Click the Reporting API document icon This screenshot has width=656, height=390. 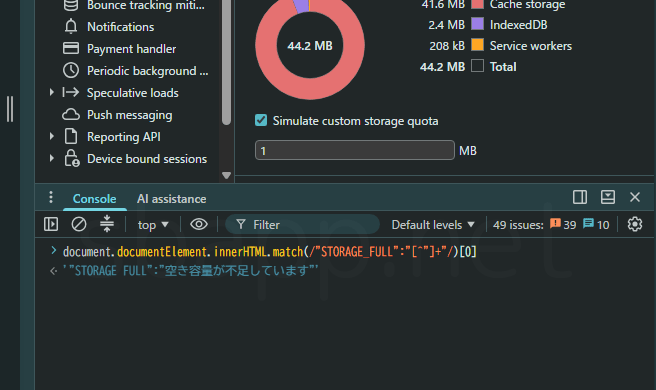tap(71, 136)
